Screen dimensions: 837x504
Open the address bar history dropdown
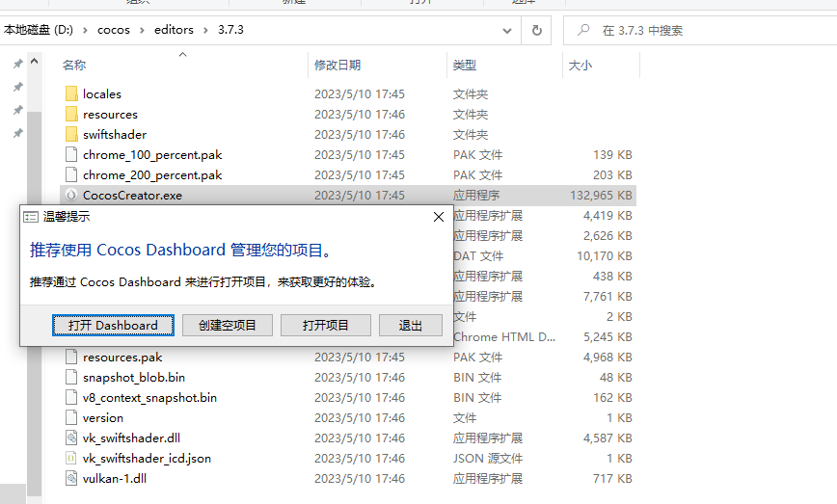pyautogui.click(x=507, y=31)
